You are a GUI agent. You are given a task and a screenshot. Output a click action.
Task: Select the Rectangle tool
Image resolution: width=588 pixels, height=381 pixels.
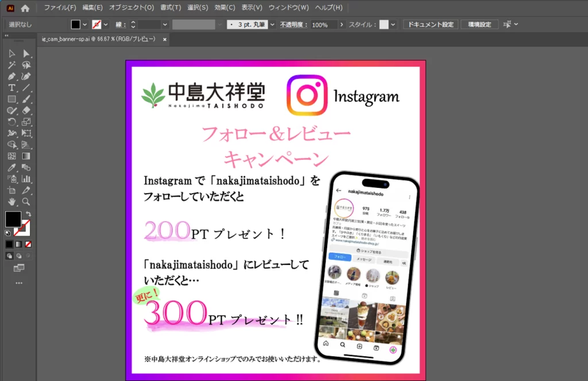(x=11, y=99)
